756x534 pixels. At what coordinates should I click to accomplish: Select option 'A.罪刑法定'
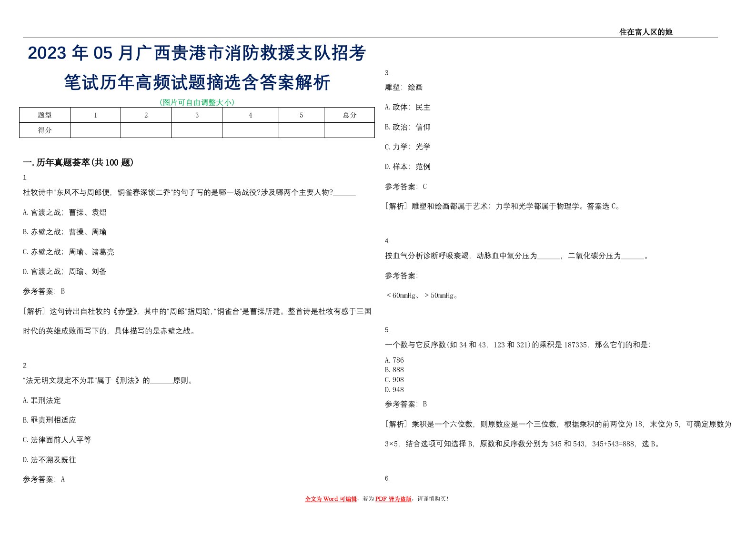pos(42,400)
